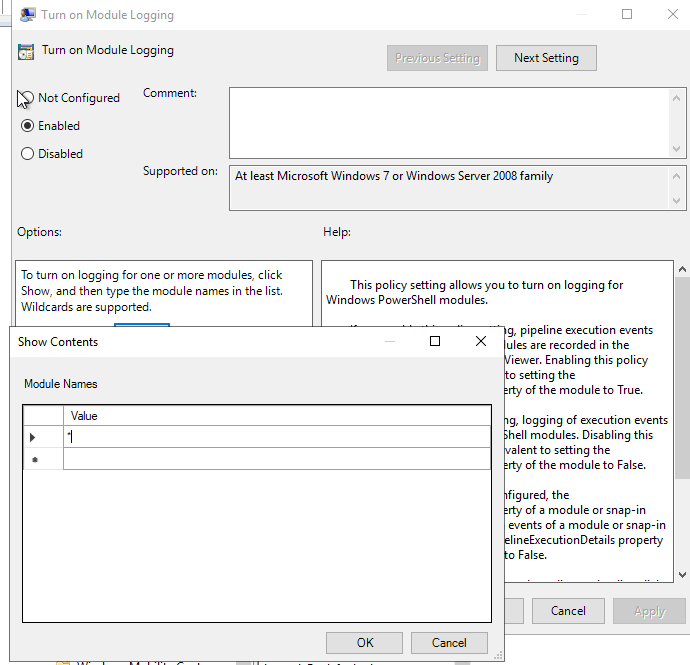Select the Enabled radio button

27,126
